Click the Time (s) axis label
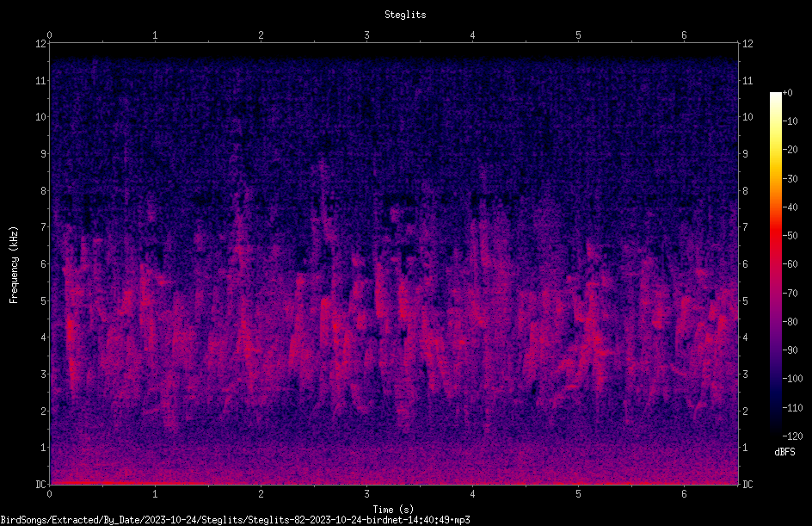812x526 pixels. (393, 509)
